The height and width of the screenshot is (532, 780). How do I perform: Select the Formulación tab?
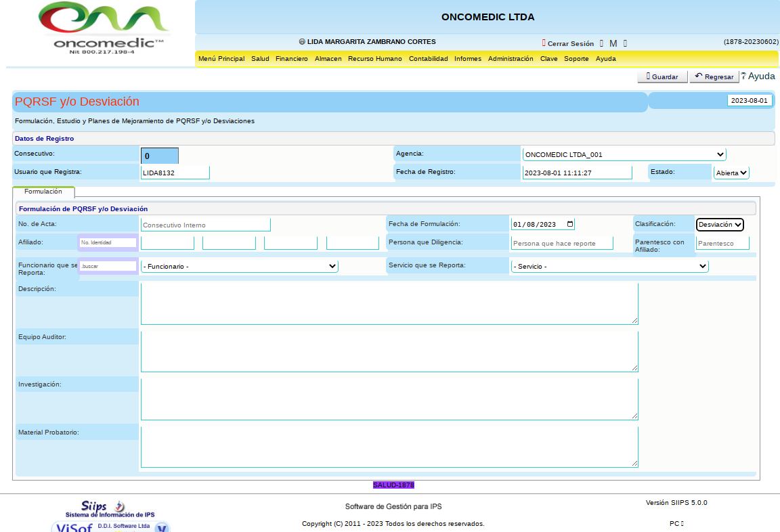43,192
